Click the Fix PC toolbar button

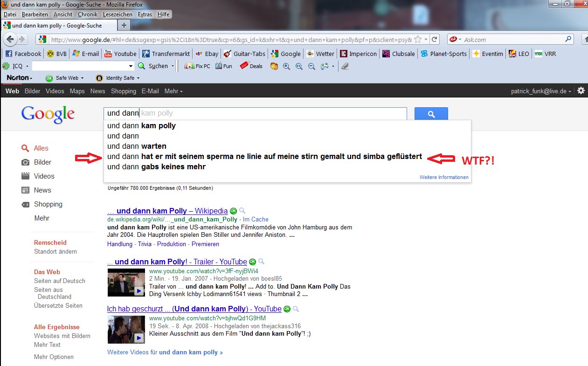197,66
